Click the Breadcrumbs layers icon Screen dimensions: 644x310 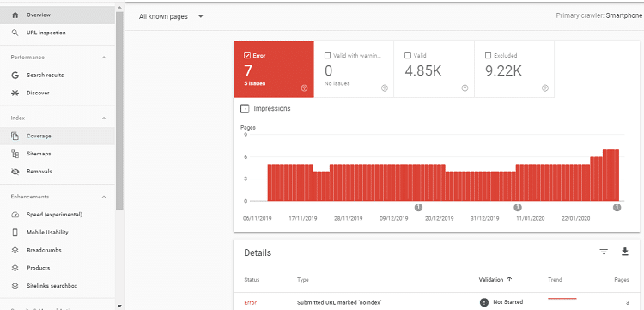coord(15,250)
